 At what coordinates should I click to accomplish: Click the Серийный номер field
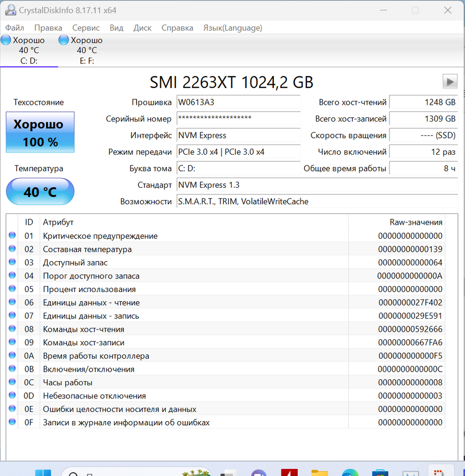(238, 119)
